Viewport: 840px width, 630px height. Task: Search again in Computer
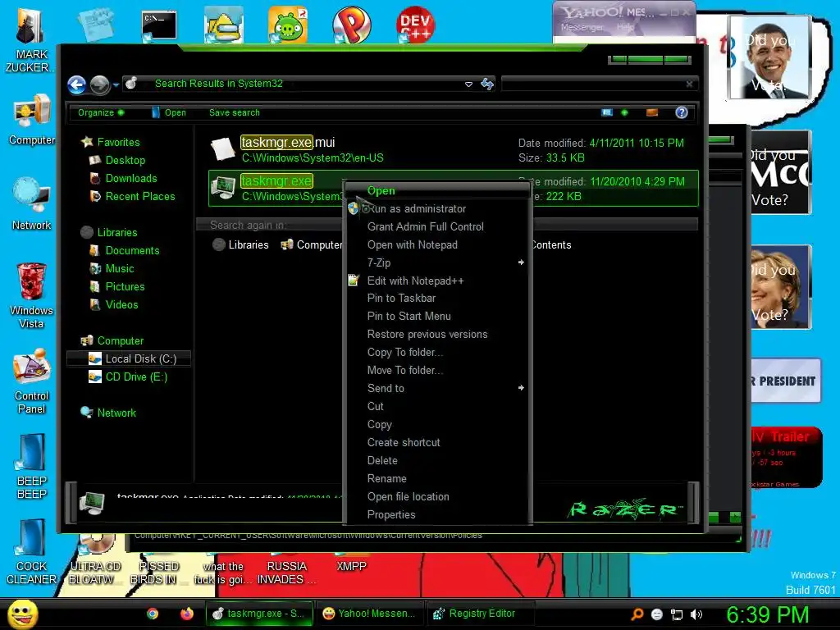311,244
